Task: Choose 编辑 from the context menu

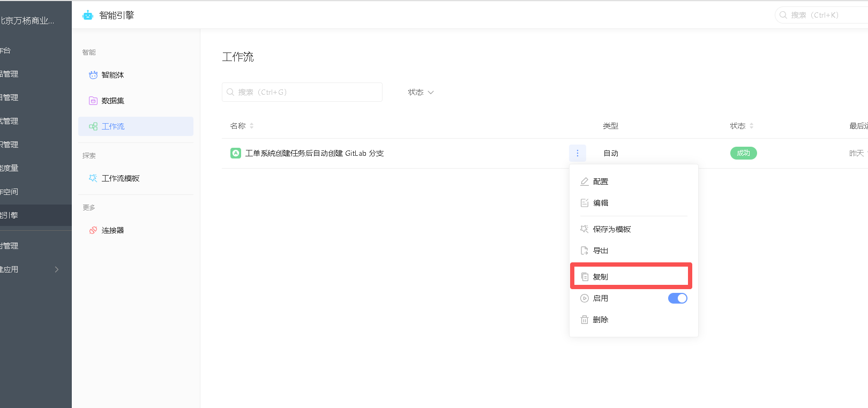Action: click(x=634, y=203)
